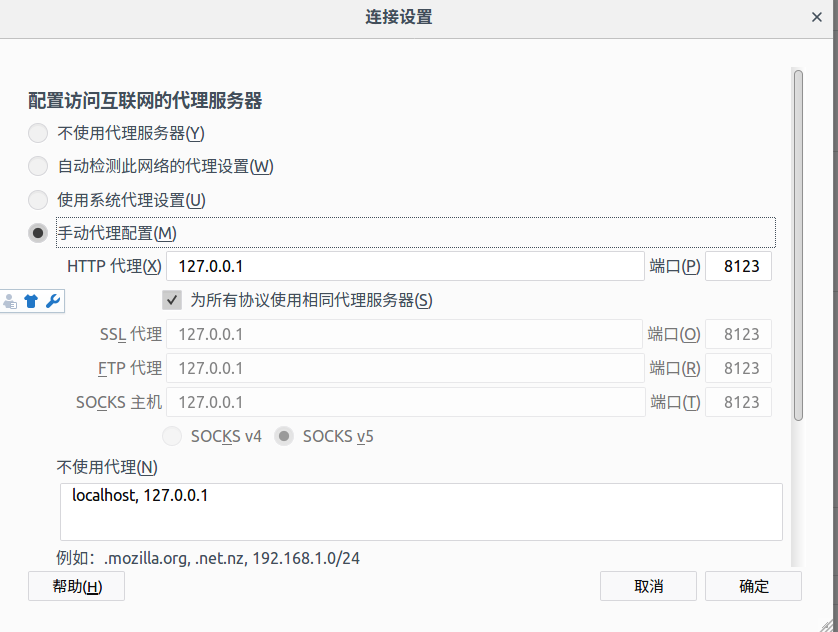
Task: Click the HTTP proxy port field showing 8123
Action: (738, 266)
